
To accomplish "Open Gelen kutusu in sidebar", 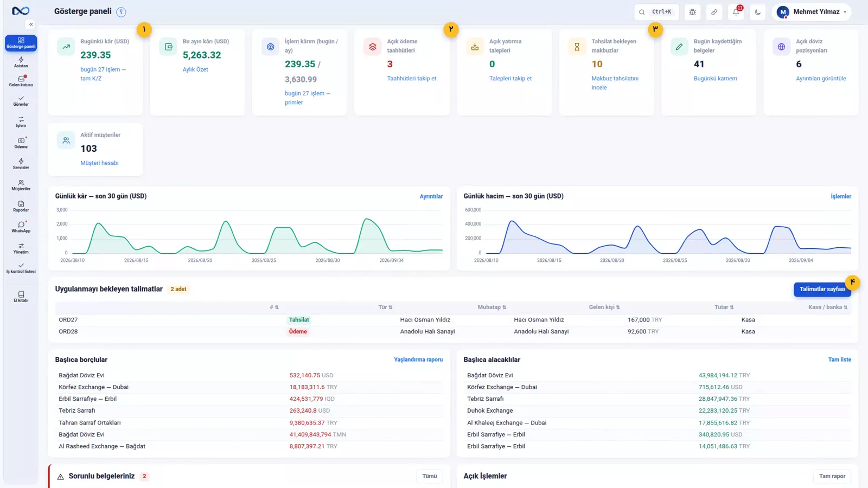I will pyautogui.click(x=21, y=81).
